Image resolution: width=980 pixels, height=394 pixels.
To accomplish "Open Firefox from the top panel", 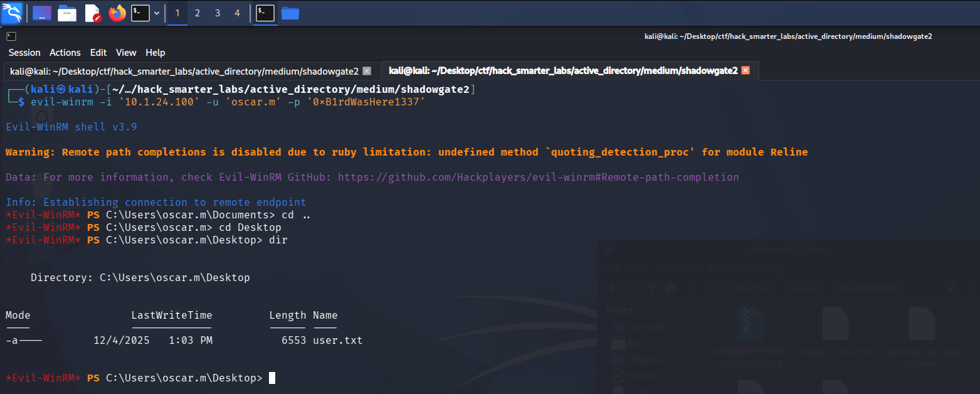I will click(x=117, y=13).
